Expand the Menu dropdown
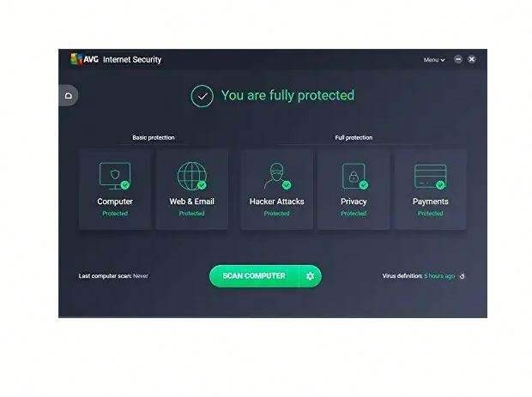This screenshot has width=532, height=397. click(x=434, y=60)
